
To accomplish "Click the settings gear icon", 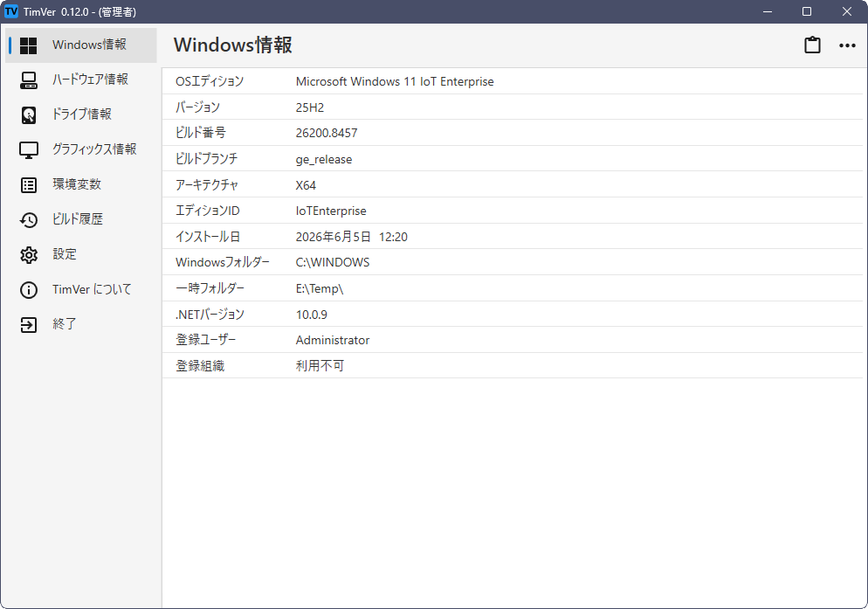I will (28, 255).
